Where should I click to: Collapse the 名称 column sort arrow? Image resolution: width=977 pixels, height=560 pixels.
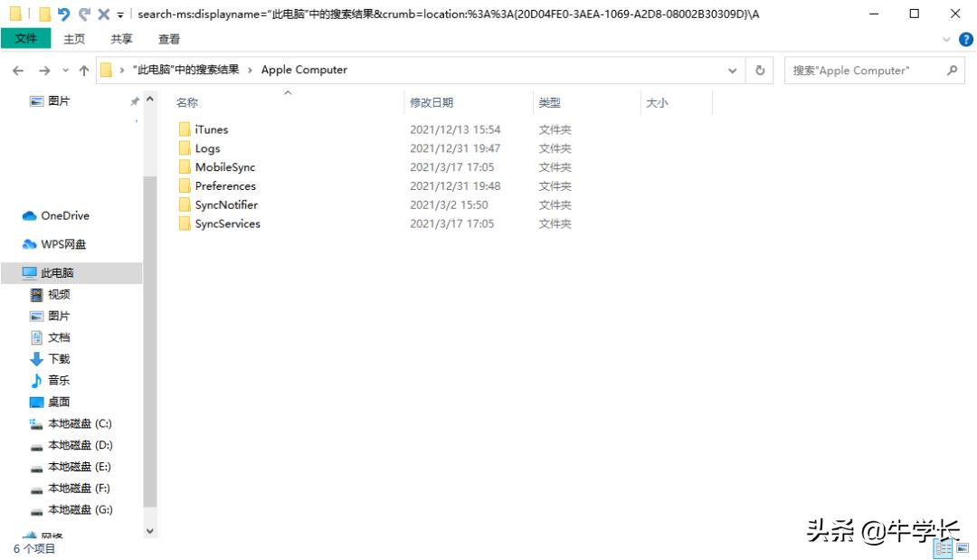tap(287, 93)
